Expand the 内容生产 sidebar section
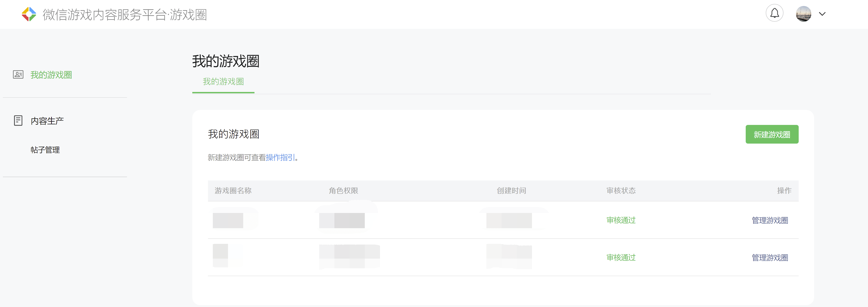The height and width of the screenshot is (307, 868). 47,121
